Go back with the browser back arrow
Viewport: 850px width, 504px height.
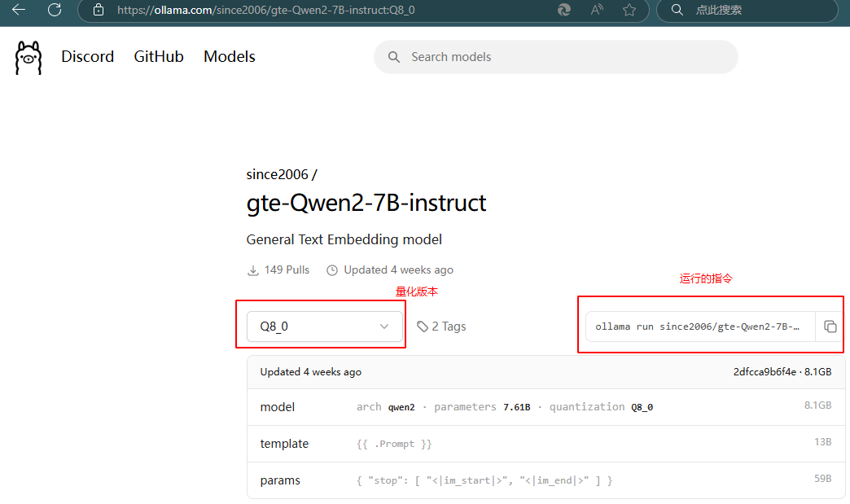(19, 10)
